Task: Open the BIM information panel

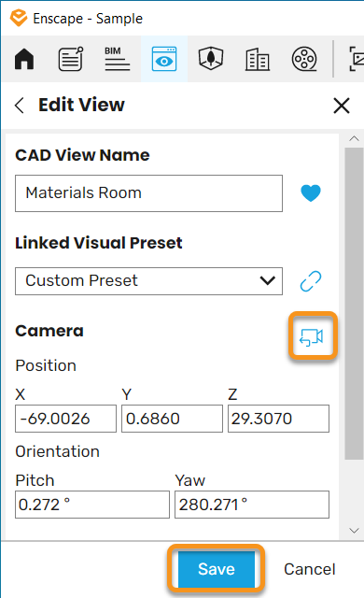Action: click(118, 59)
